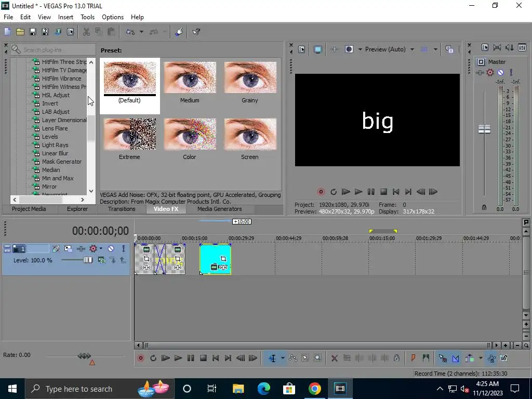Open Auto Ripple mode dropdown arrow
The width and height of the screenshot is (532, 399).
[x=481, y=358]
